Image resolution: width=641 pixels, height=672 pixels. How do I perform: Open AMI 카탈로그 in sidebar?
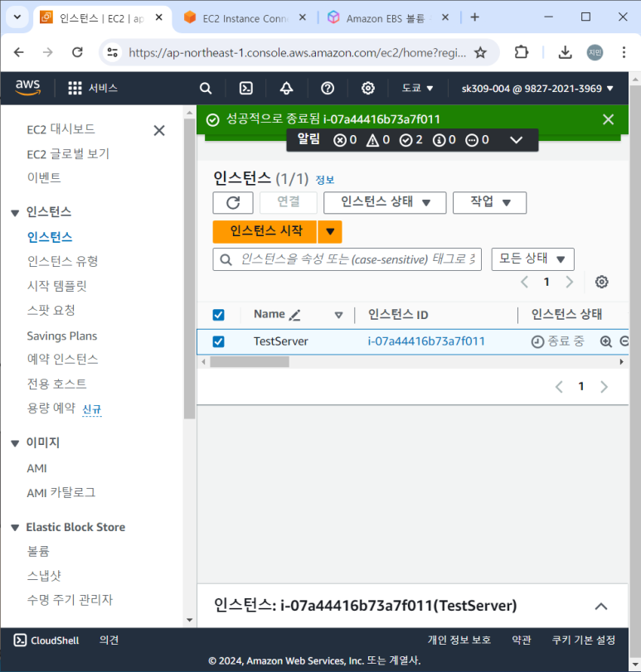click(61, 493)
